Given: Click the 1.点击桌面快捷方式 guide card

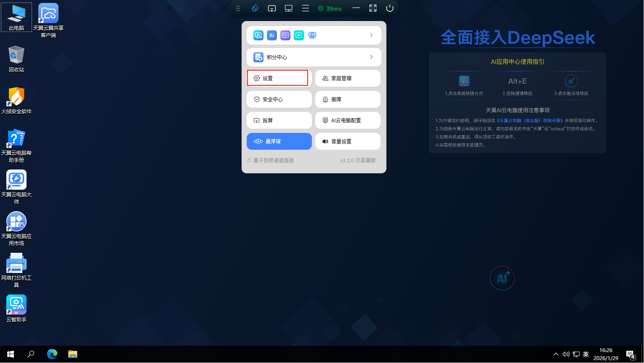Looking at the screenshot, I should [x=464, y=85].
